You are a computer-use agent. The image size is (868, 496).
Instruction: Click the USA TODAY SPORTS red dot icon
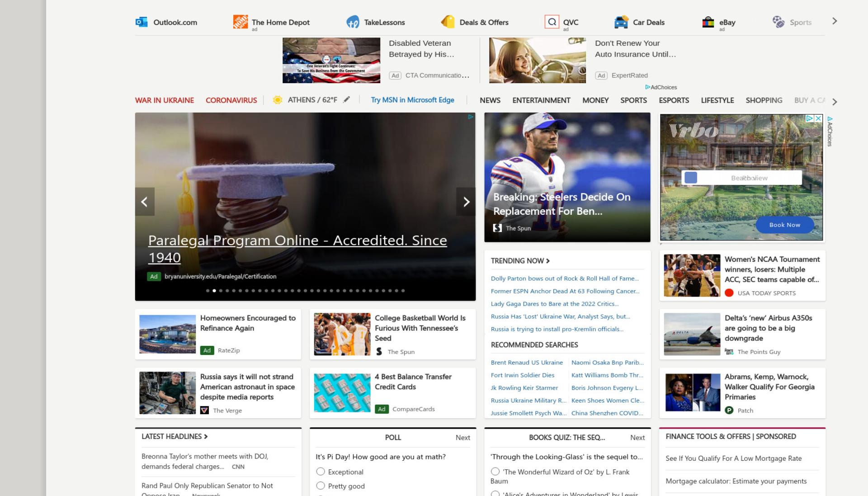click(729, 293)
